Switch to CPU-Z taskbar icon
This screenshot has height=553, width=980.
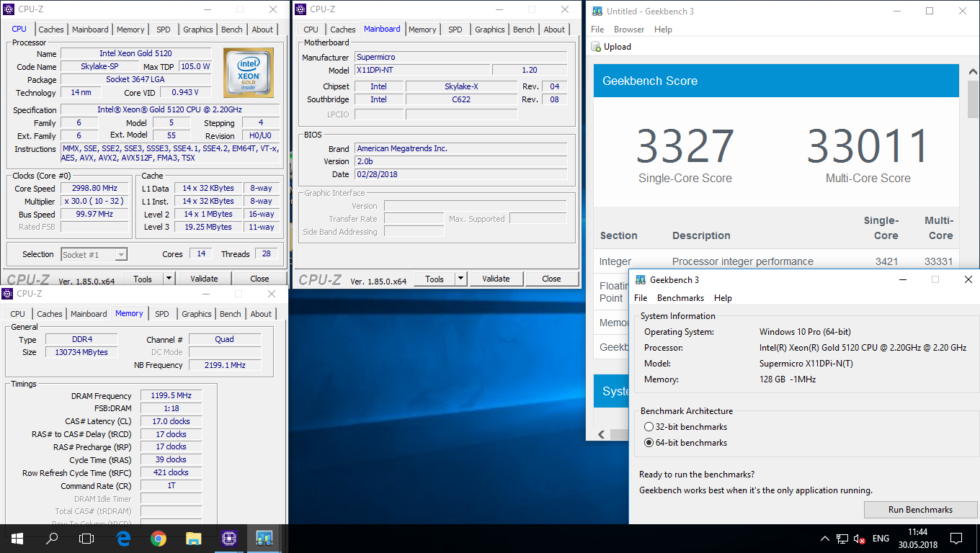click(x=229, y=538)
